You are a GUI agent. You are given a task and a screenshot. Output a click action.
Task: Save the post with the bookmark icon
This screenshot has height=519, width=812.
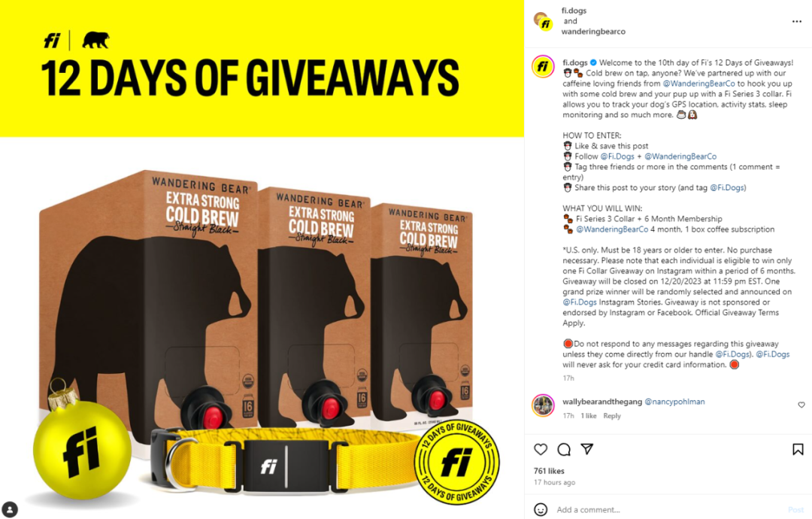[x=798, y=450]
